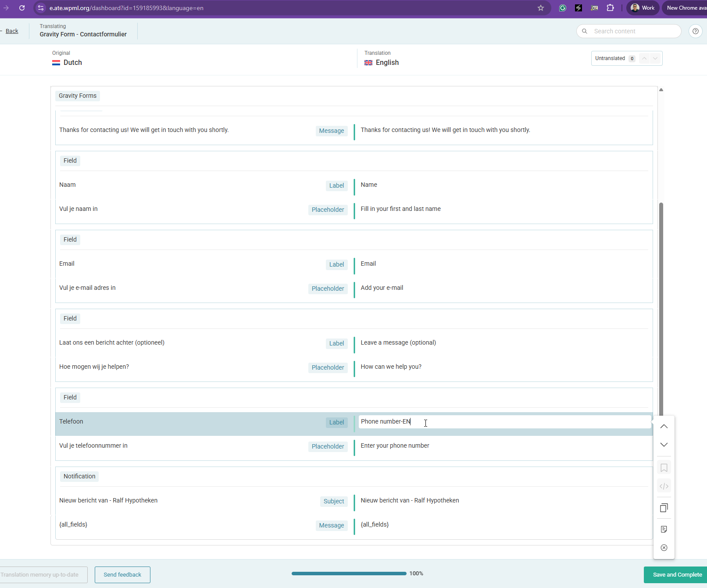The width and height of the screenshot is (707, 588).
Task: Click 'Vul je e-mail adres in' original text
Action: 87,288
